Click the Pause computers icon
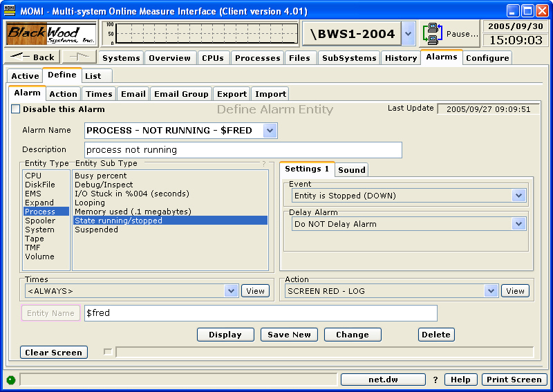 [x=433, y=34]
